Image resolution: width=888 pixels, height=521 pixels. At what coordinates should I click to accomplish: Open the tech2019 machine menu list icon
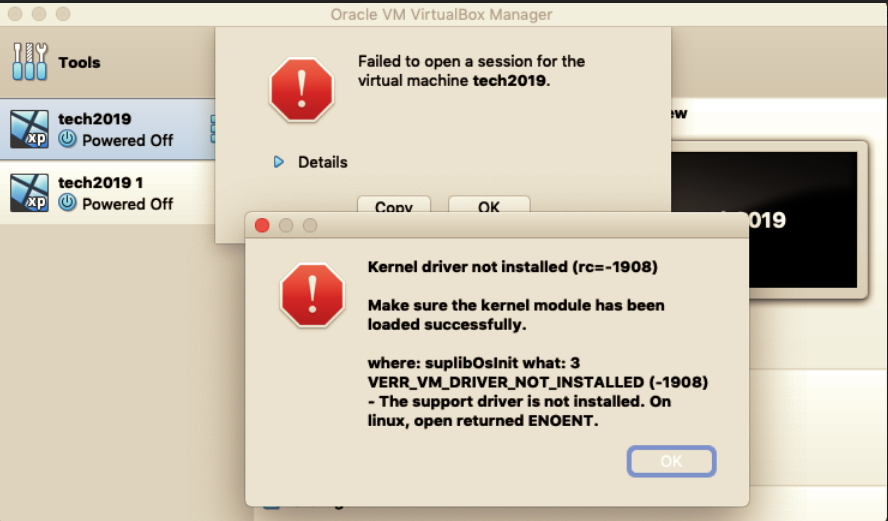(213, 129)
